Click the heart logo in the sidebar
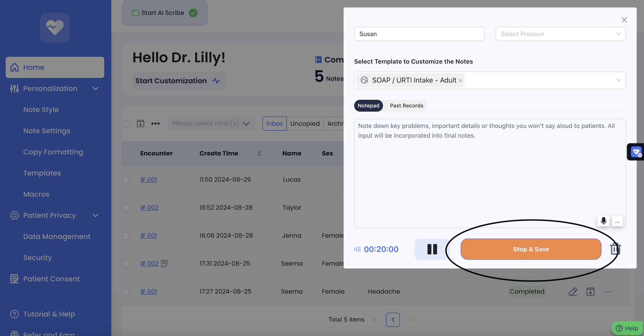 click(x=55, y=28)
